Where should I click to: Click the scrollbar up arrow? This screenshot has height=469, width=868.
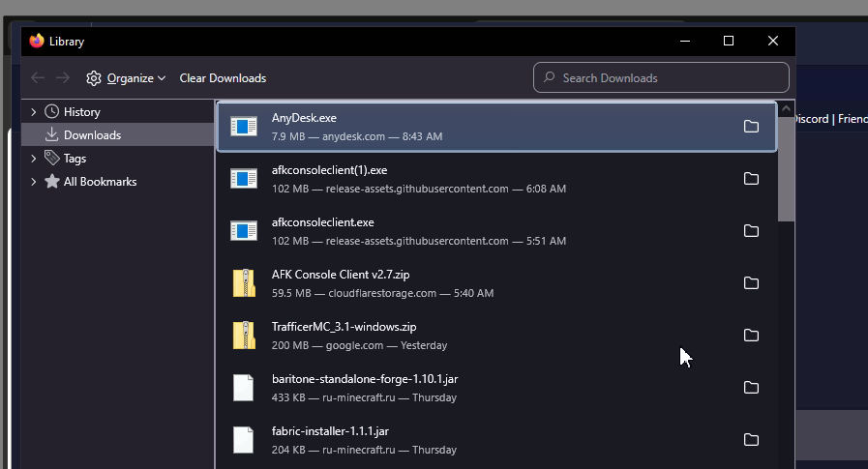786,109
